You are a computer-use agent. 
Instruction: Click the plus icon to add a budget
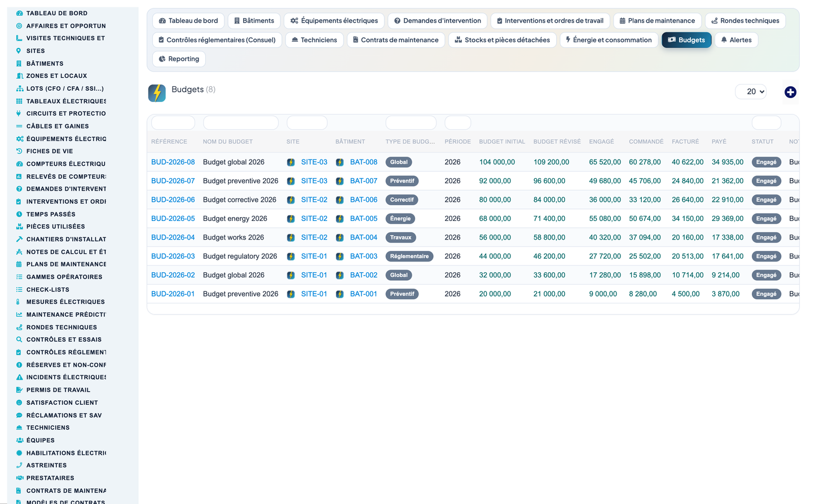point(790,92)
